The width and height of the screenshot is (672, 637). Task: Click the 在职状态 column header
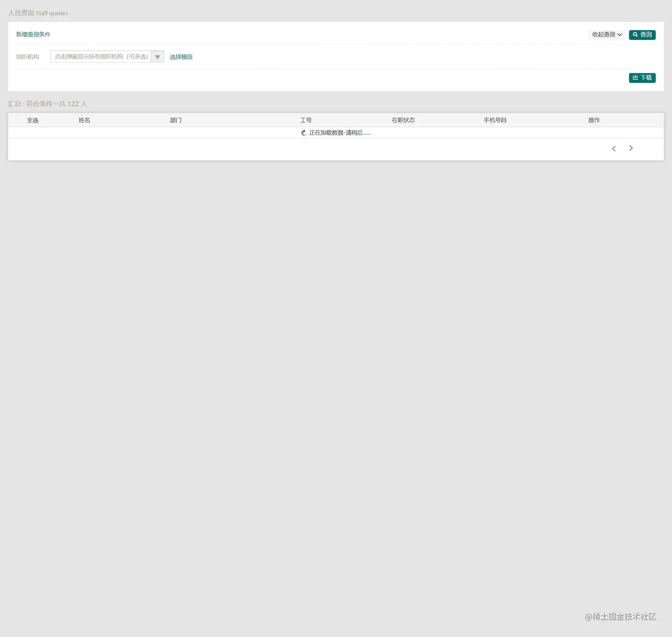(x=403, y=120)
